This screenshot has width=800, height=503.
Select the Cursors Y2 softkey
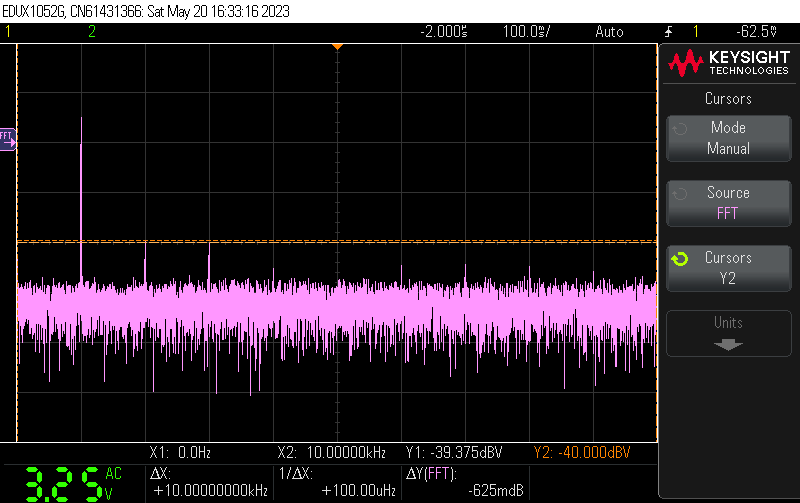(729, 268)
